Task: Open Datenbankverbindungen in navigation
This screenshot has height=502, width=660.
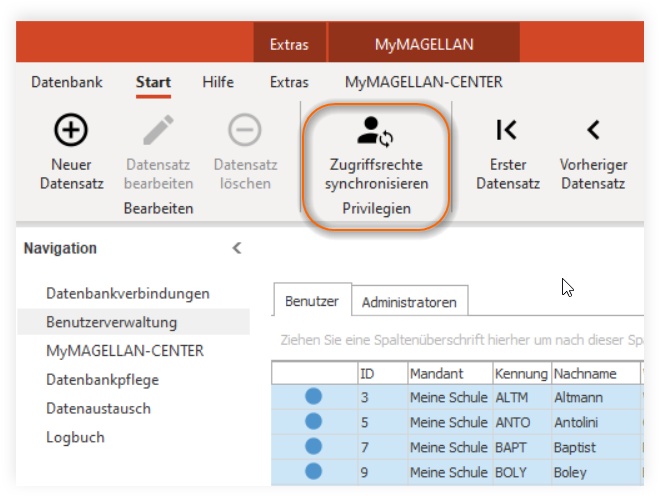Action: click(x=128, y=294)
